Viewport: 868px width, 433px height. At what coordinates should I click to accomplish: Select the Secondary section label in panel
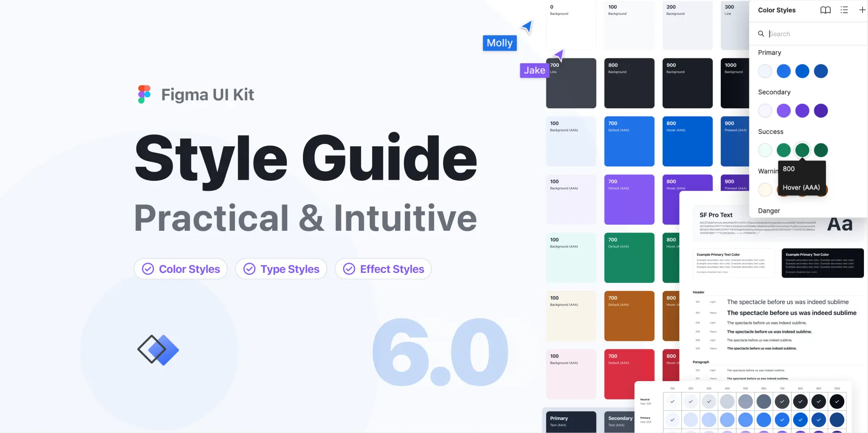pos(774,92)
